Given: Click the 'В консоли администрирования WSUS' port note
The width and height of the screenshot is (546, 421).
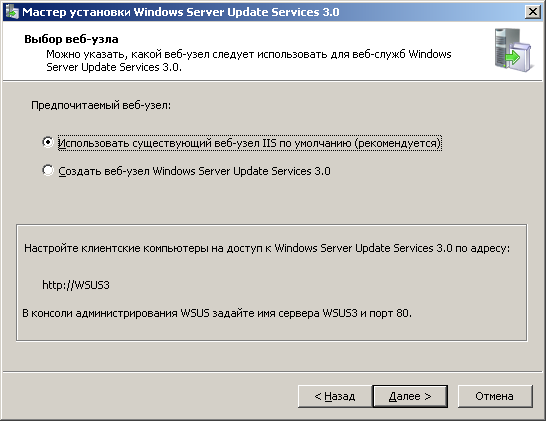Looking at the screenshot, I should point(217,313).
